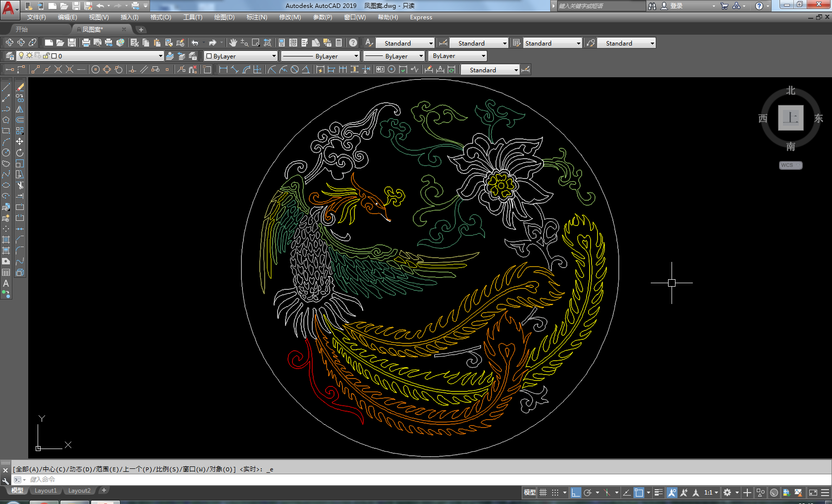Toggle lineweight display in status bar
The image size is (832, 504).
coord(658,493)
